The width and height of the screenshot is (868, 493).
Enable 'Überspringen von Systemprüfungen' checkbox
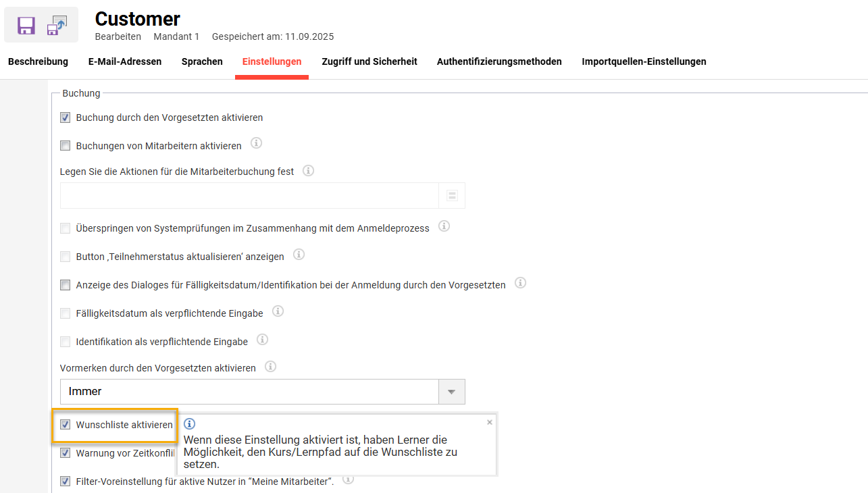point(65,228)
